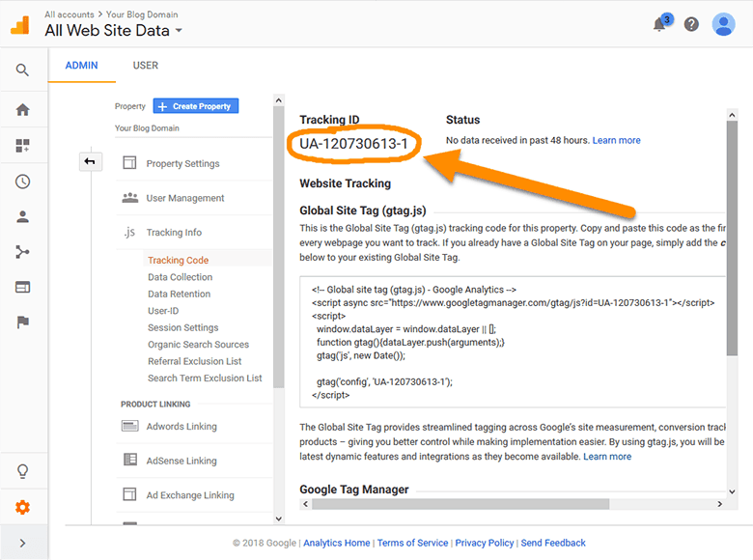Screen dimensions: 753x560
Task: Click the property column scrollbar thumb
Action: (x=279, y=246)
